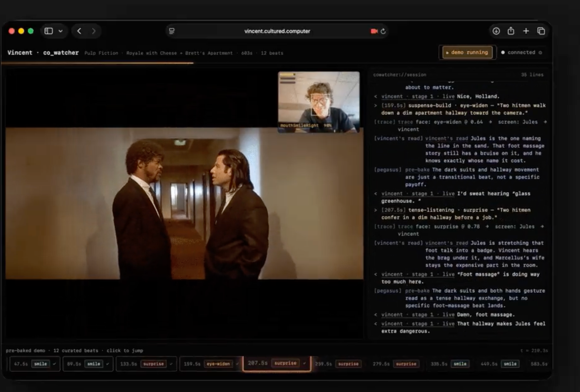
Task: Click the pegasus pre-bake "transitional beat" entry
Action: pos(457,177)
